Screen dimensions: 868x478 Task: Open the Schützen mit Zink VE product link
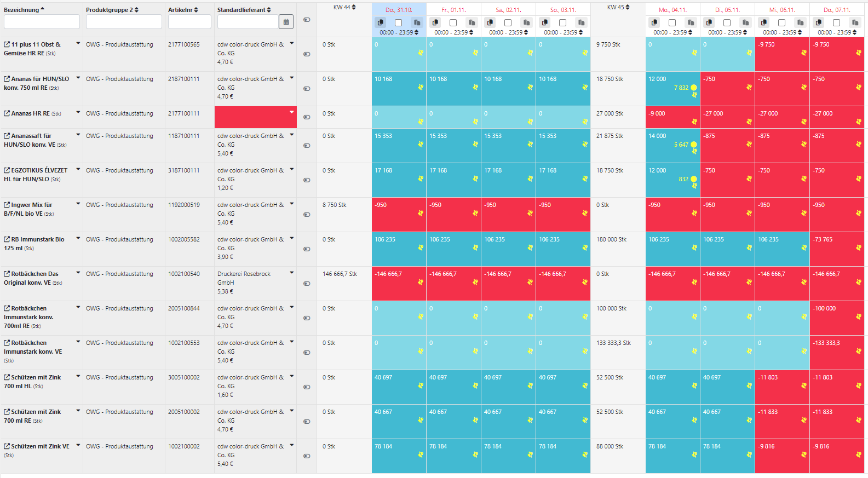point(40,446)
